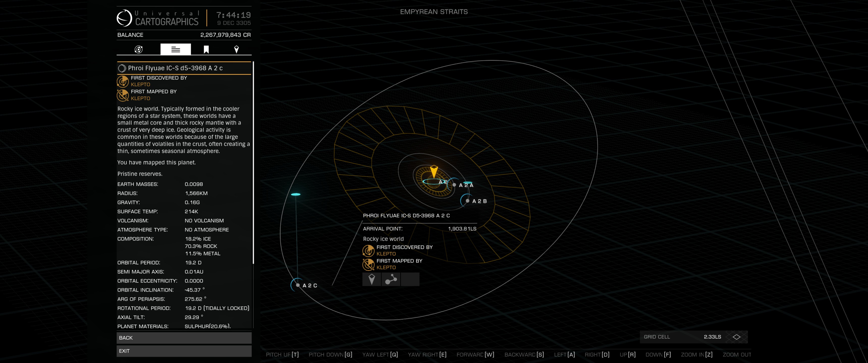Click the PLANET MATERIALS Sulphur entry
Viewport: 868px width, 363px height.
(208, 326)
